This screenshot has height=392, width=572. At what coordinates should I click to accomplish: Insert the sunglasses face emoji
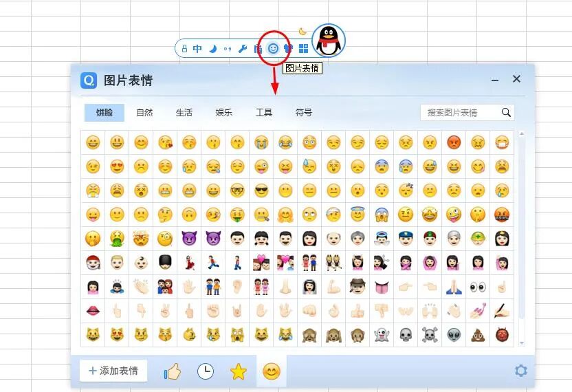261,190
